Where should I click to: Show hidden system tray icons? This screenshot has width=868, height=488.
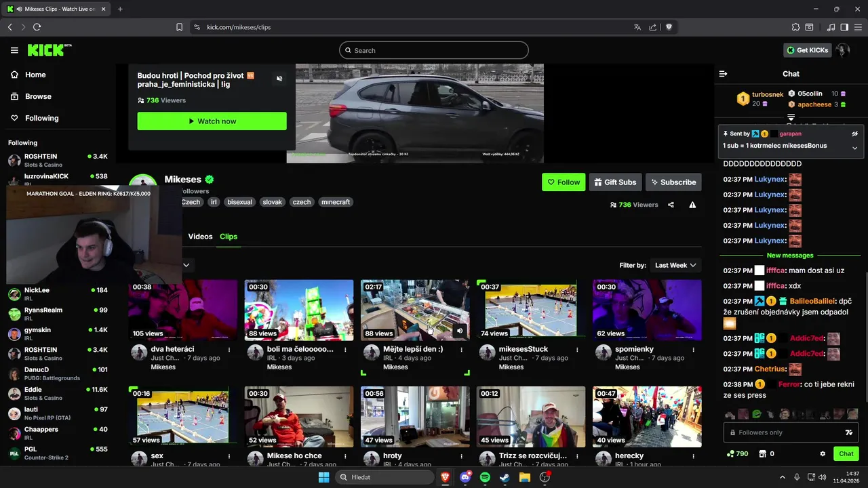click(x=782, y=477)
